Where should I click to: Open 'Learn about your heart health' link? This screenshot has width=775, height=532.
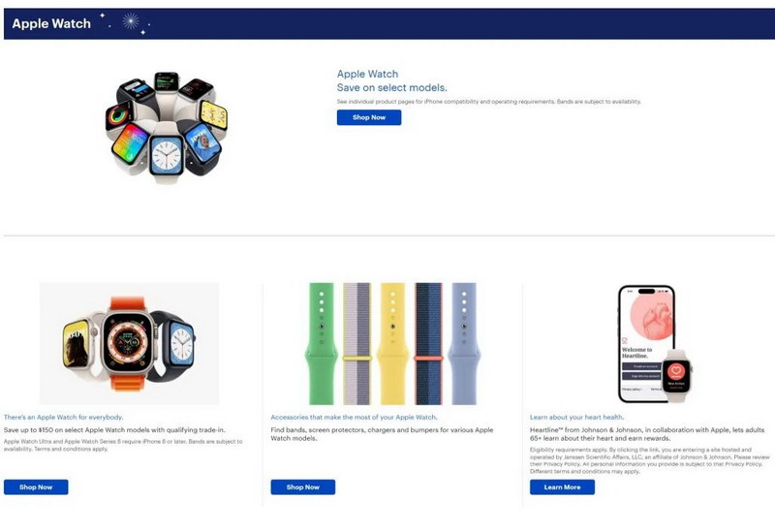pyautogui.click(x=576, y=418)
